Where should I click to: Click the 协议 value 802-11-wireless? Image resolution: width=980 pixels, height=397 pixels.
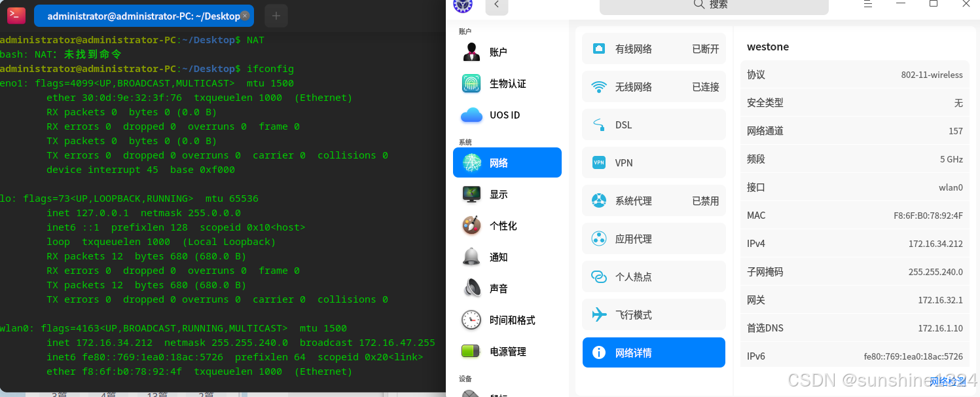932,75
